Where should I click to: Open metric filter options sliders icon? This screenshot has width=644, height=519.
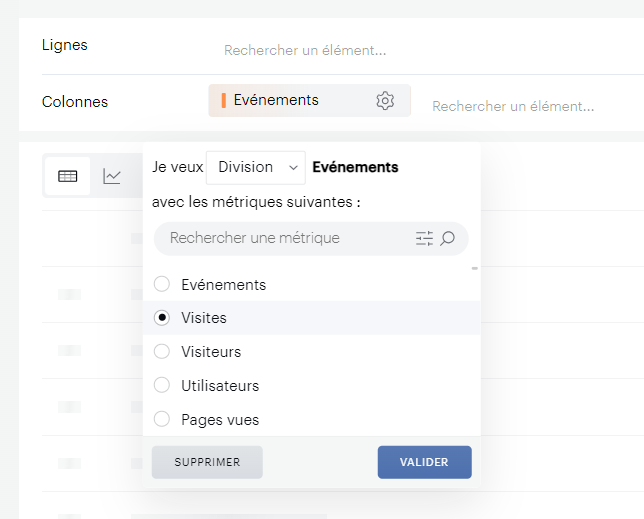tap(424, 239)
